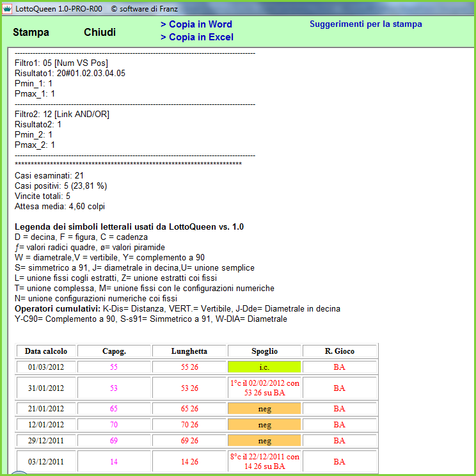Click BA cell in 12/01/2012 row
The height and width of the screenshot is (476, 476).
point(339,424)
